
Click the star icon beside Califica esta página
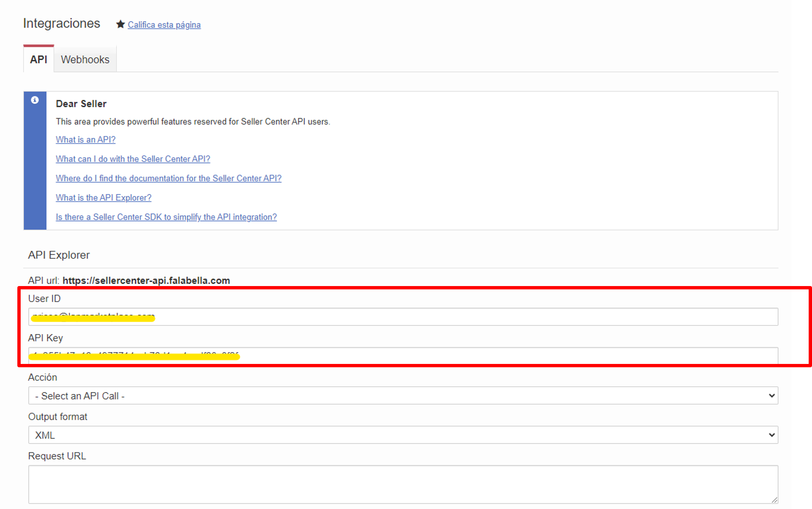[x=120, y=24]
